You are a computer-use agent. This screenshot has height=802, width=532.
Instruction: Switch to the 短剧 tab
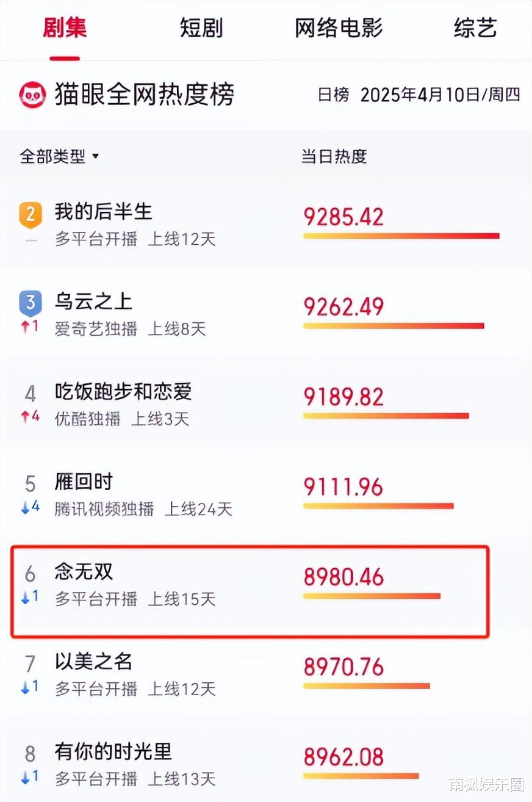[201, 28]
